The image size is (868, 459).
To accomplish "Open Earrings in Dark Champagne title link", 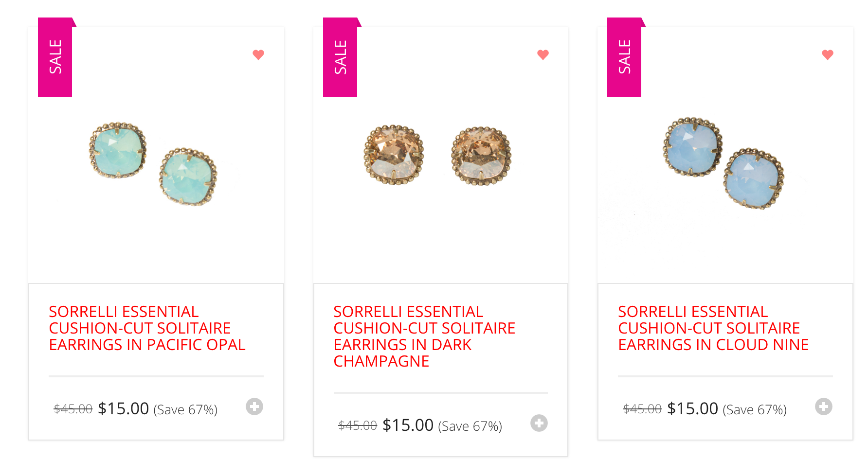I will [424, 336].
